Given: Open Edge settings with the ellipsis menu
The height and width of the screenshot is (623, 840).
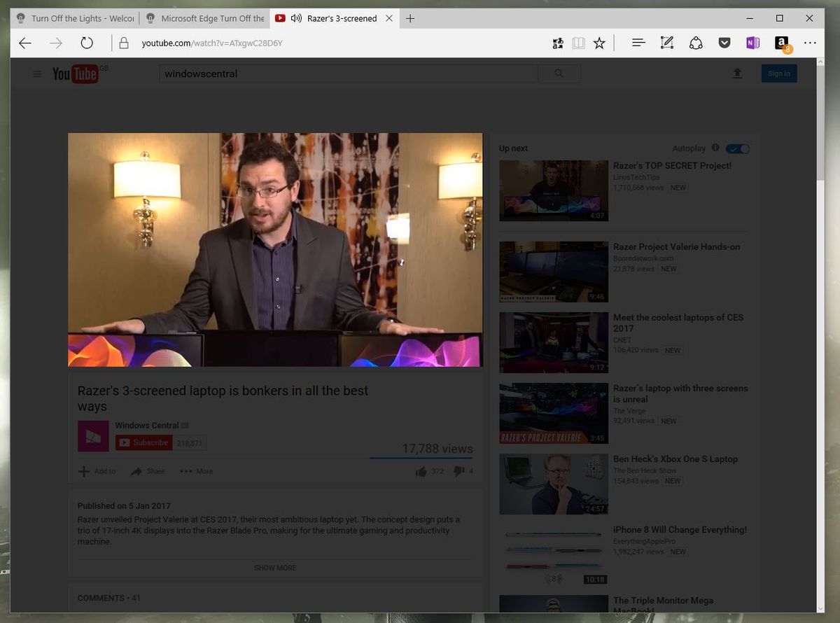Looking at the screenshot, I should point(810,43).
